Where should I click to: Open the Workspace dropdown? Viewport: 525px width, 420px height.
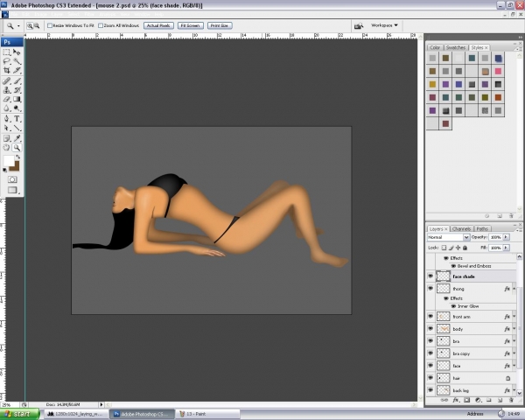(x=384, y=25)
